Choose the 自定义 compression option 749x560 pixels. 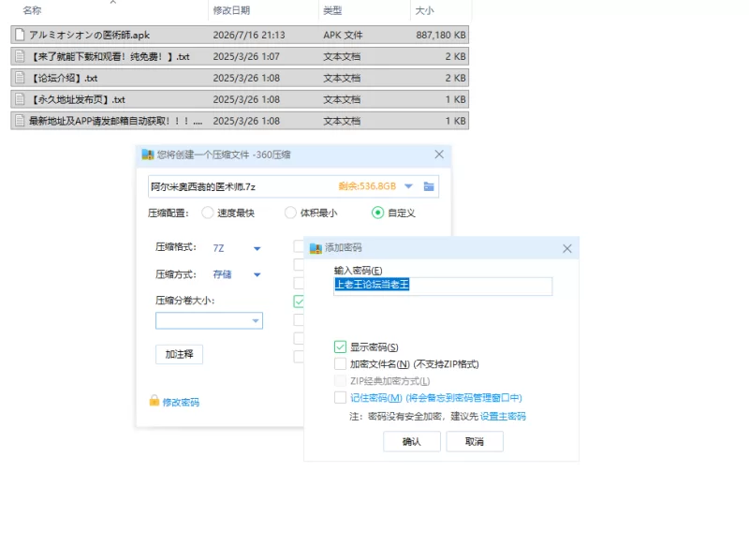(377, 213)
